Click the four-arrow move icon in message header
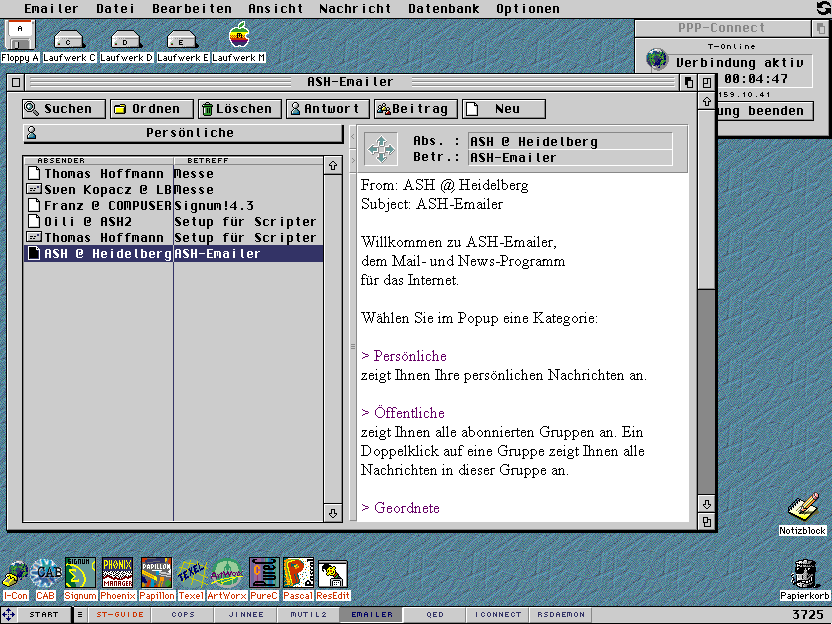The width and height of the screenshot is (832, 624). (381, 149)
